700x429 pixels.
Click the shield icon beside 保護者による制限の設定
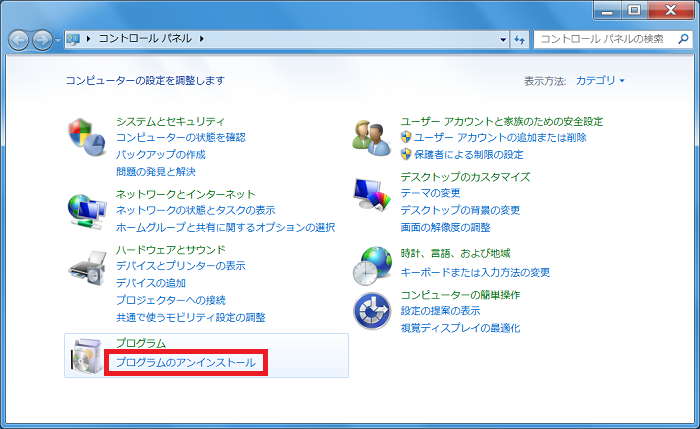406,154
